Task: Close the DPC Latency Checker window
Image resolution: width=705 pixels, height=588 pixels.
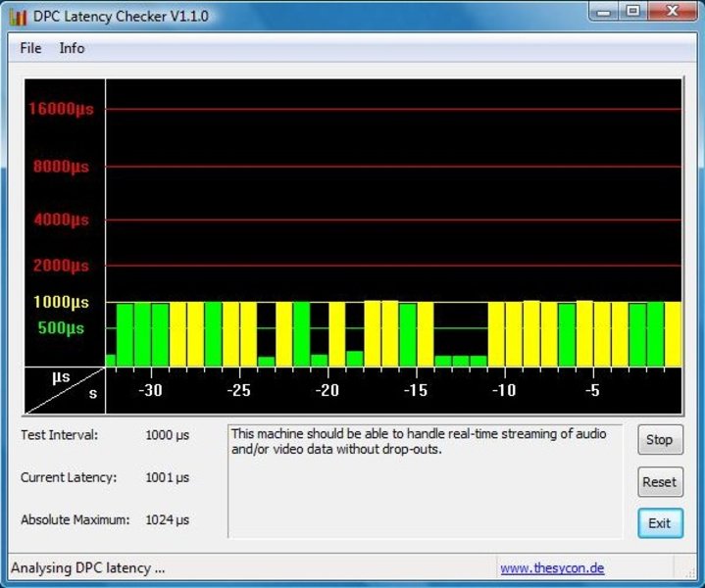Action: (673, 11)
